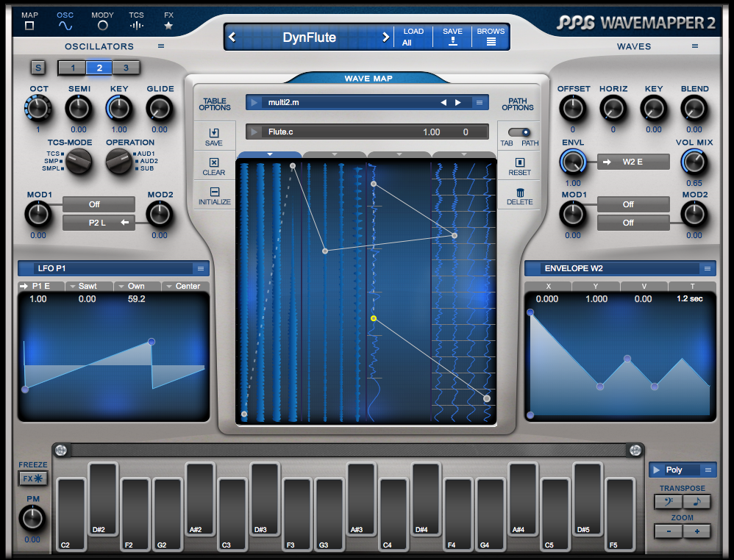Toggle the TAB/PATH switch
The height and width of the screenshot is (560, 734).
pyautogui.click(x=519, y=132)
